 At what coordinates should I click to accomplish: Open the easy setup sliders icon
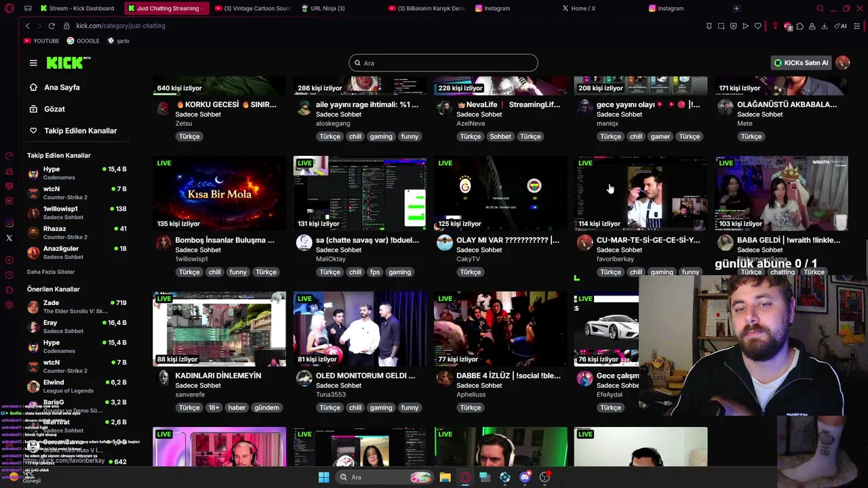(857, 26)
